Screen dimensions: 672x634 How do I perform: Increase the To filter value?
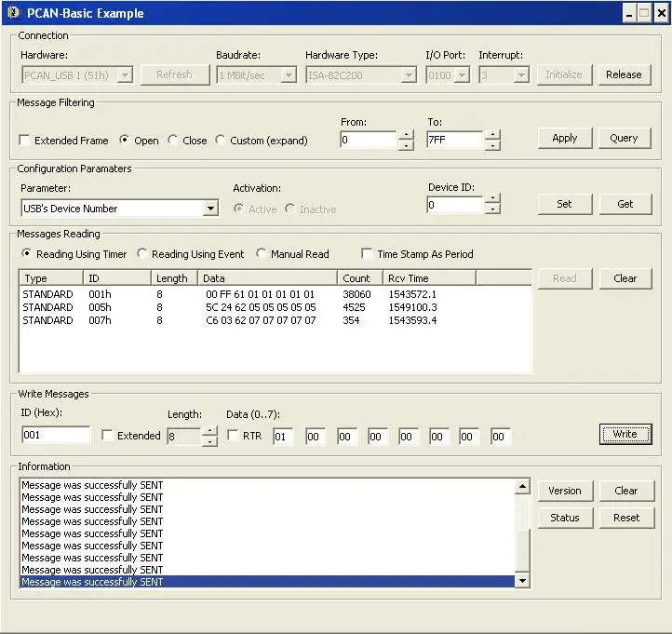click(x=493, y=135)
